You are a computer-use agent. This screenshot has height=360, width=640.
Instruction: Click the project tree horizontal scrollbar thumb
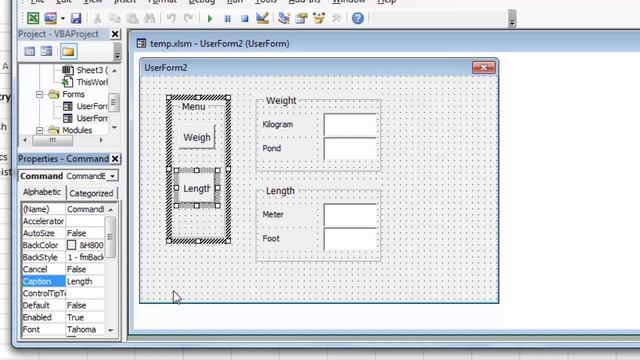[52, 140]
